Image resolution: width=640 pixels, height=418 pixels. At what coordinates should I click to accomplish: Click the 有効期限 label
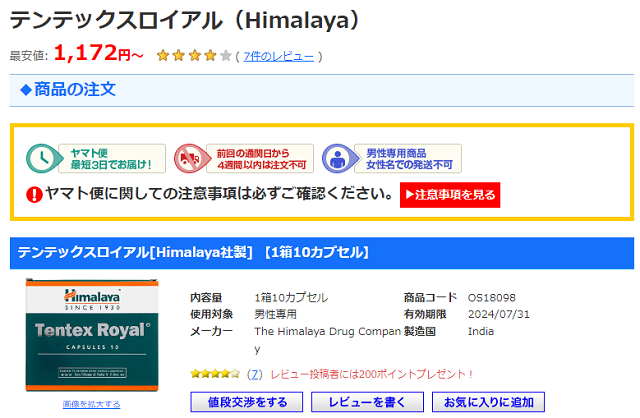[x=425, y=314]
